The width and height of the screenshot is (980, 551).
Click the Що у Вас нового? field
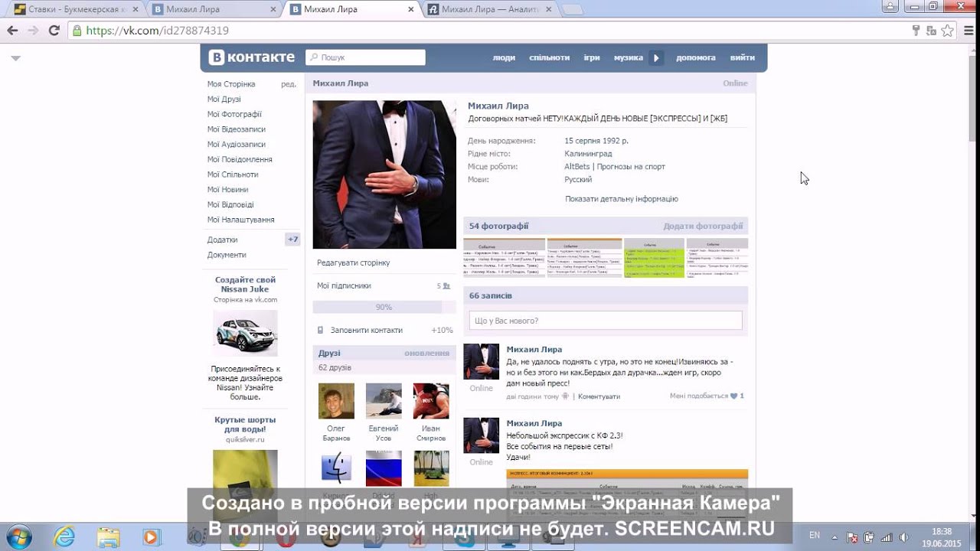606,321
